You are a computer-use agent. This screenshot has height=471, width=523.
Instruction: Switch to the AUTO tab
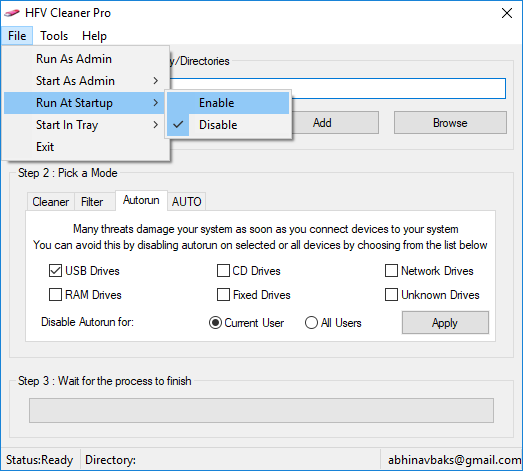point(186,202)
